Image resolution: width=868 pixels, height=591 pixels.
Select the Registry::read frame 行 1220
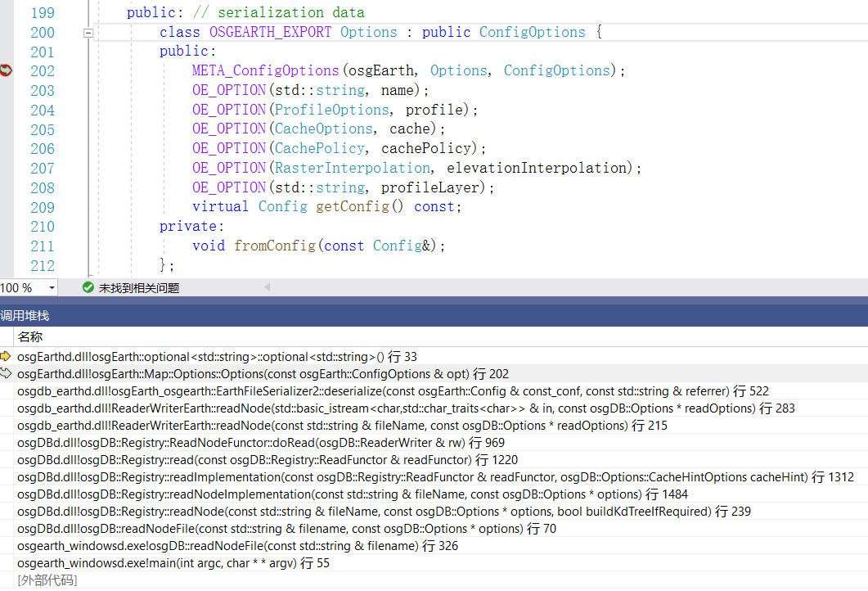pyautogui.click(x=268, y=460)
